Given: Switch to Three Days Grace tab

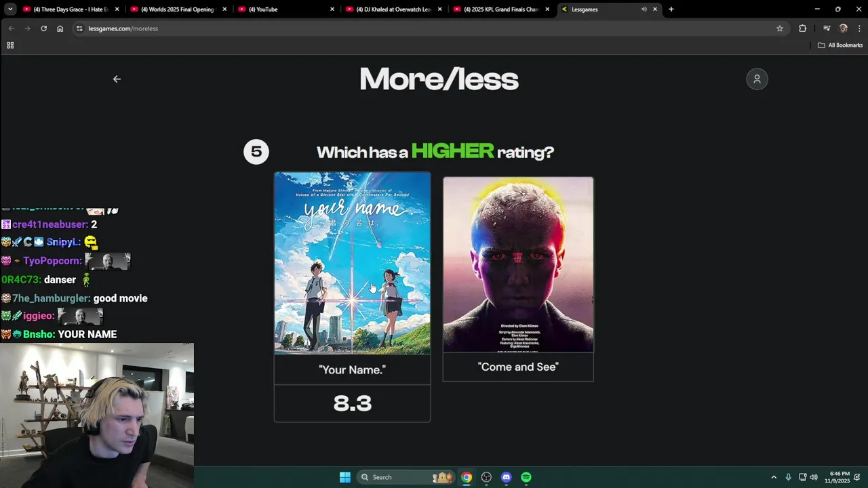Looking at the screenshot, I should click(x=71, y=9).
